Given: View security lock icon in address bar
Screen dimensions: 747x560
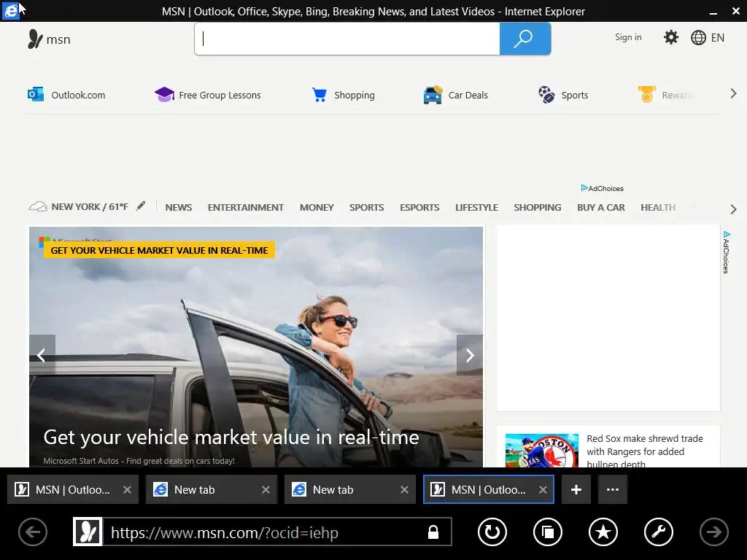Looking at the screenshot, I should pyautogui.click(x=433, y=532).
